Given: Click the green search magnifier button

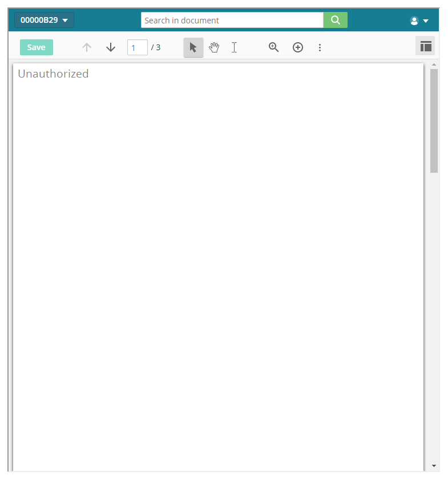Looking at the screenshot, I should [x=335, y=20].
